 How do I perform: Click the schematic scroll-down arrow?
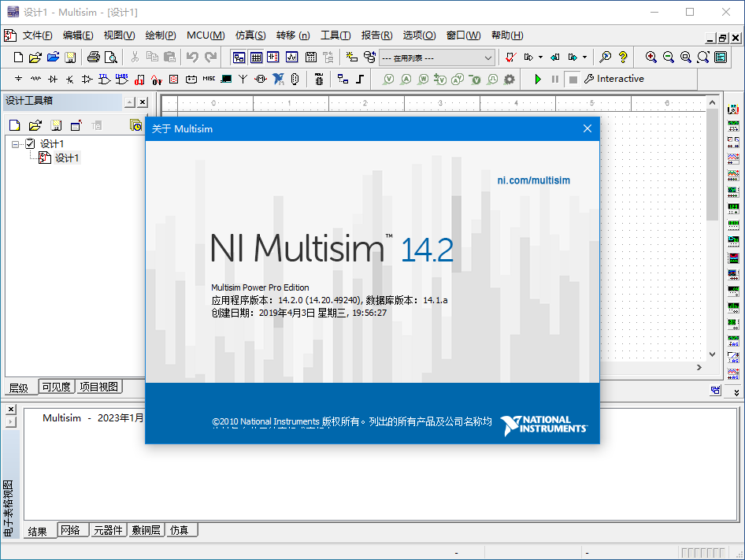coord(712,354)
